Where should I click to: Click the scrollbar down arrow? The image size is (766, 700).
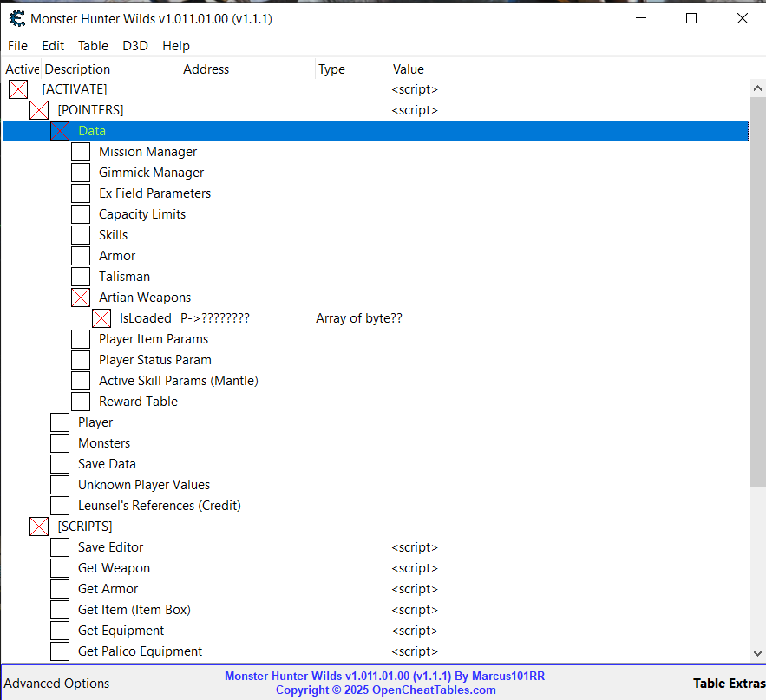757,653
